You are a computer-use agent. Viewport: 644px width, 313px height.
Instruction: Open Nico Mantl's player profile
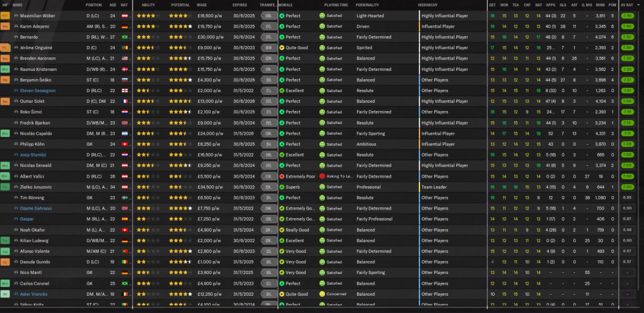coord(31,272)
